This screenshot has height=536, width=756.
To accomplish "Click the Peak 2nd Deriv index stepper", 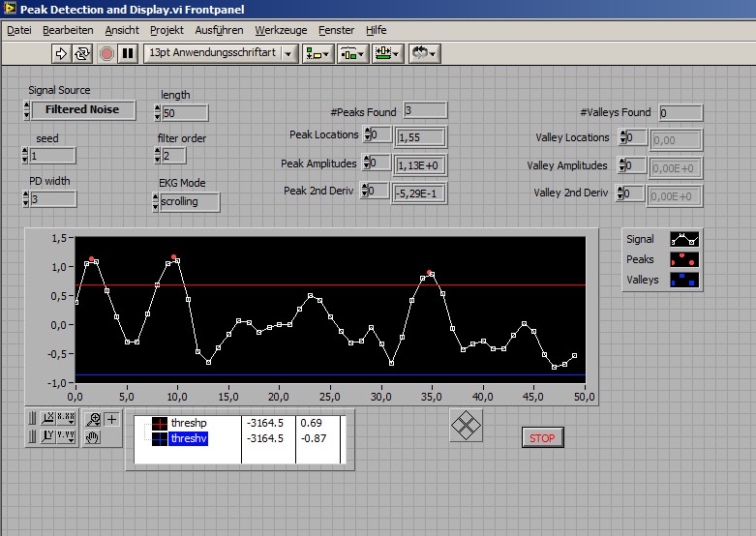I will tap(365, 191).
